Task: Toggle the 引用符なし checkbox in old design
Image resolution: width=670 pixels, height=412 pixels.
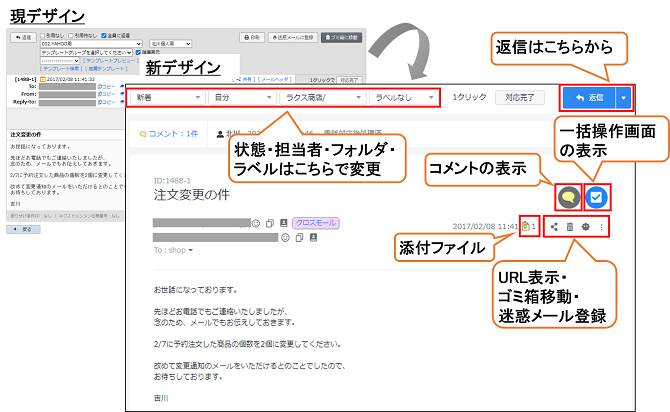Action: 71,35
